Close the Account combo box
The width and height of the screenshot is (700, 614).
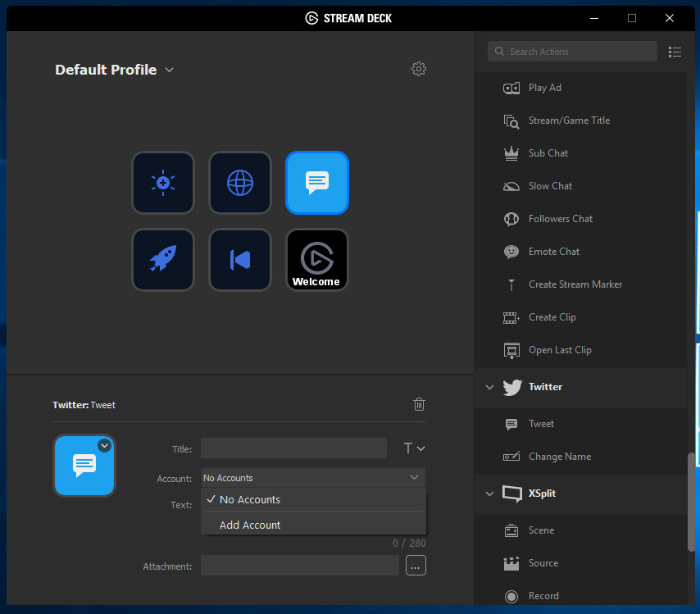coord(313,478)
